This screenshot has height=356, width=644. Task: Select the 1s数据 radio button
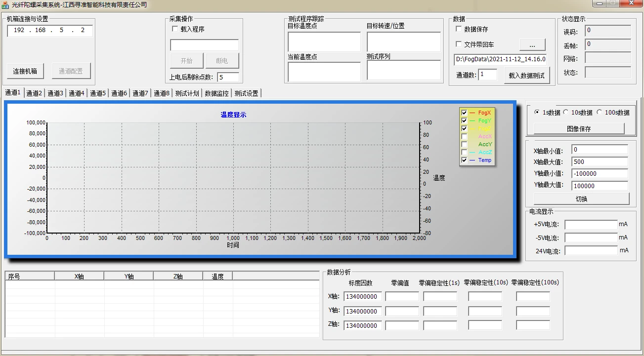pyautogui.click(x=537, y=113)
